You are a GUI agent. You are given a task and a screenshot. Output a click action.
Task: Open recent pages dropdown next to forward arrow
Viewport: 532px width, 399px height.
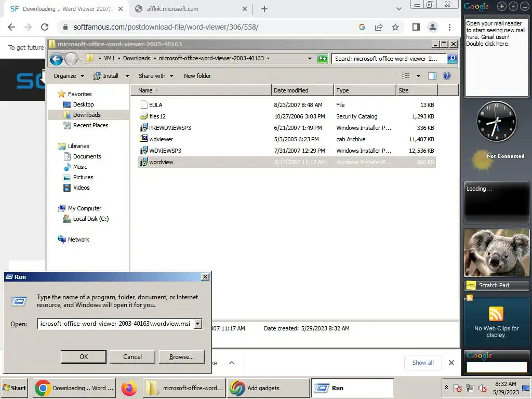[x=81, y=59]
